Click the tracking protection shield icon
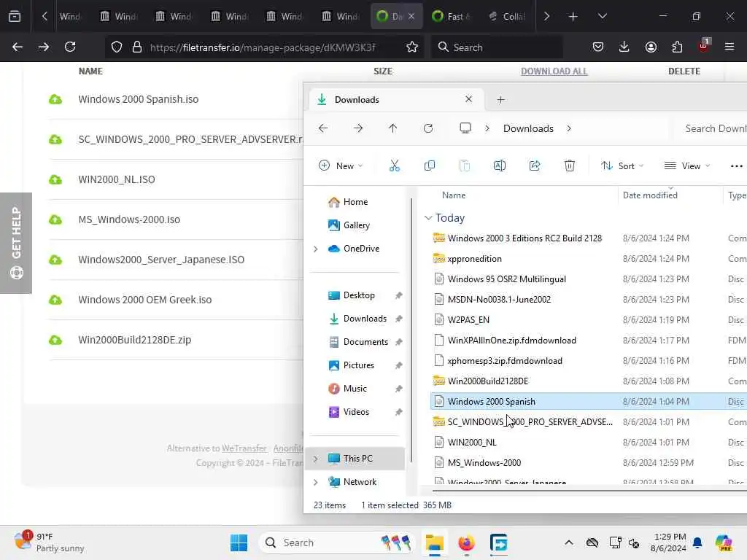The width and height of the screenshot is (747, 560). click(117, 47)
